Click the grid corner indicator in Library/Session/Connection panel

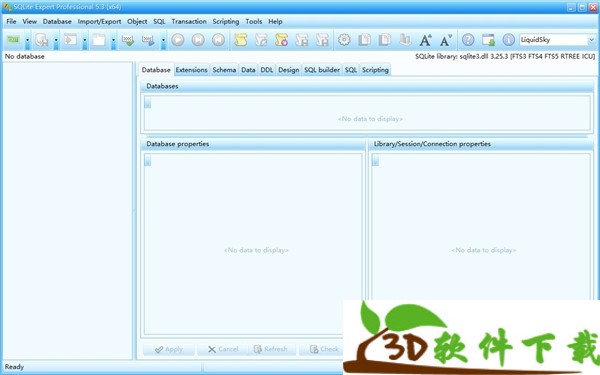coord(375,160)
